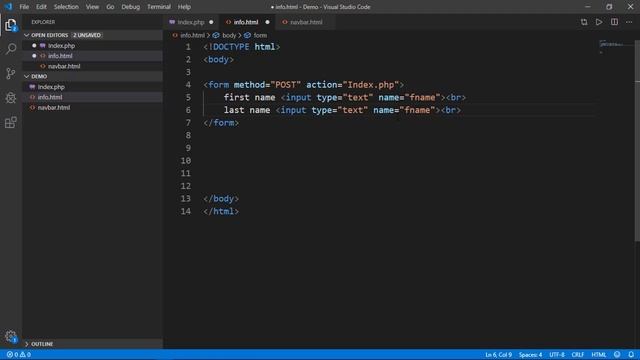The width and height of the screenshot is (640, 360).
Task: Open the Edit menu
Action: pos(41,7)
